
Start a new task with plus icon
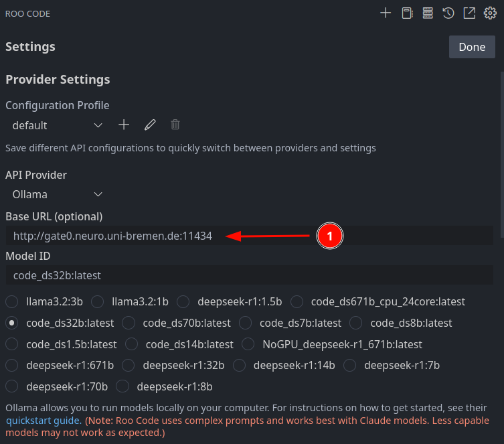[386, 13]
